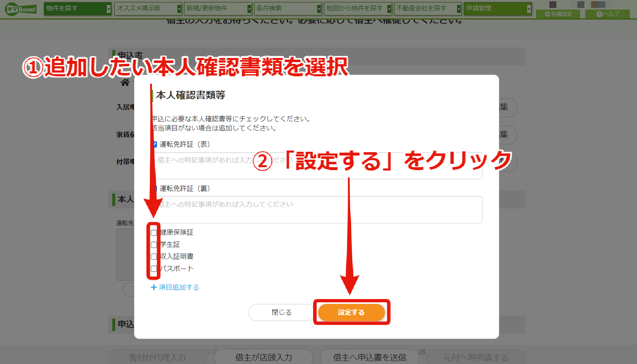Open the ヘルプ question mark help
The height and width of the screenshot is (364, 637).
tap(608, 14)
